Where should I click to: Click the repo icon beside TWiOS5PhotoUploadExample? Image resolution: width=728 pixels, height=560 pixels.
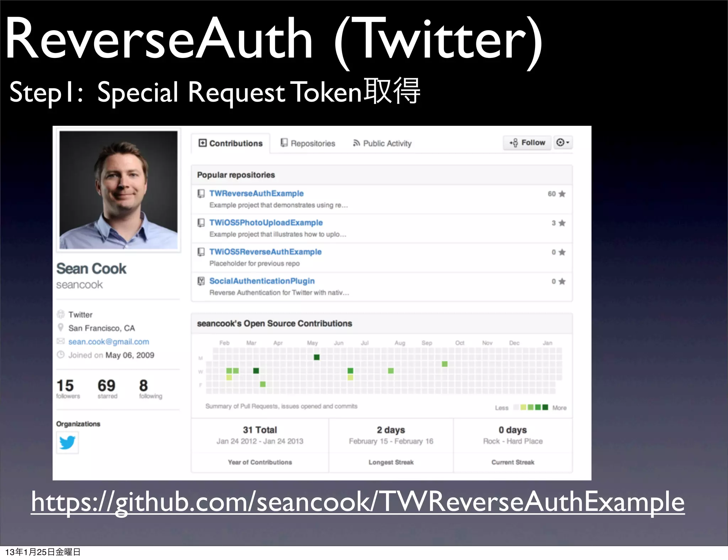(201, 223)
